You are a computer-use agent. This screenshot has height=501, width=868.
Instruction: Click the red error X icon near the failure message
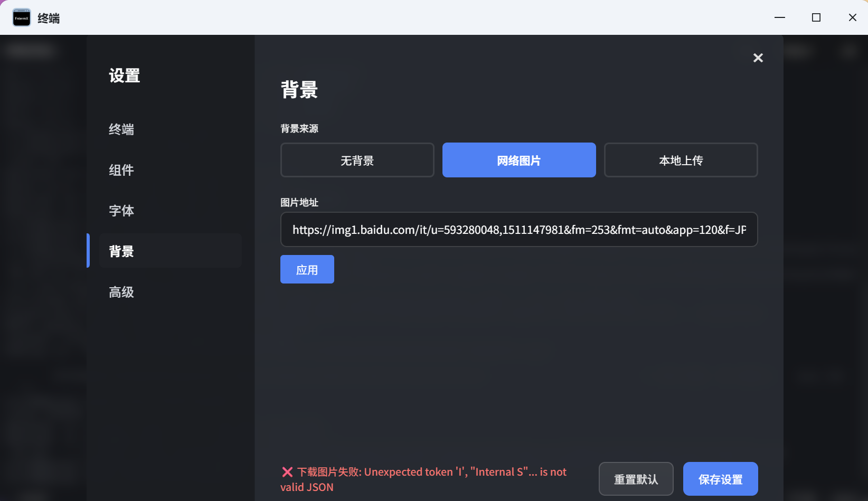(287, 471)
